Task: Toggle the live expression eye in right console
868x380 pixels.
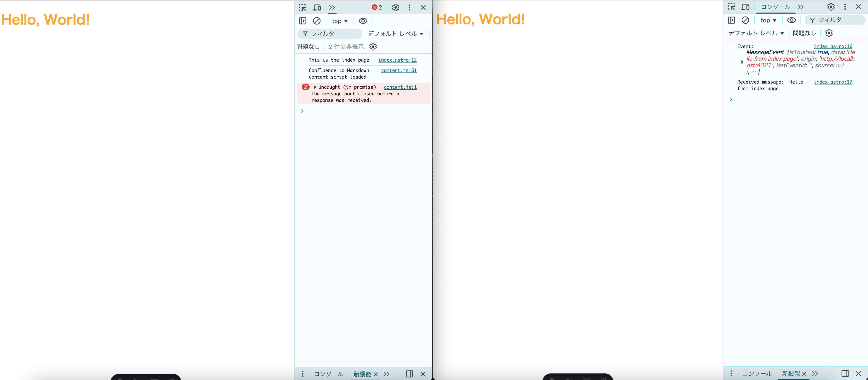Action: click(x=791, y=20)
